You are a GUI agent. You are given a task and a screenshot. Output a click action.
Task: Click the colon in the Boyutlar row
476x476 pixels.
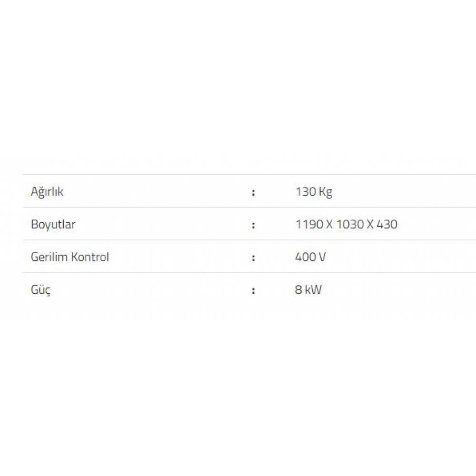click(x=254, y=225)
